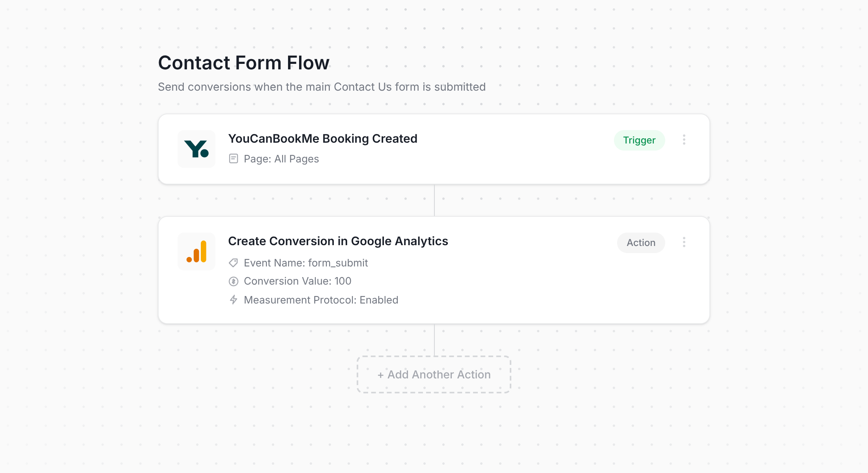The image size is (868, 473).
Task: Click the tag icon next to Event Name
Action: click(x=233, y=263)
